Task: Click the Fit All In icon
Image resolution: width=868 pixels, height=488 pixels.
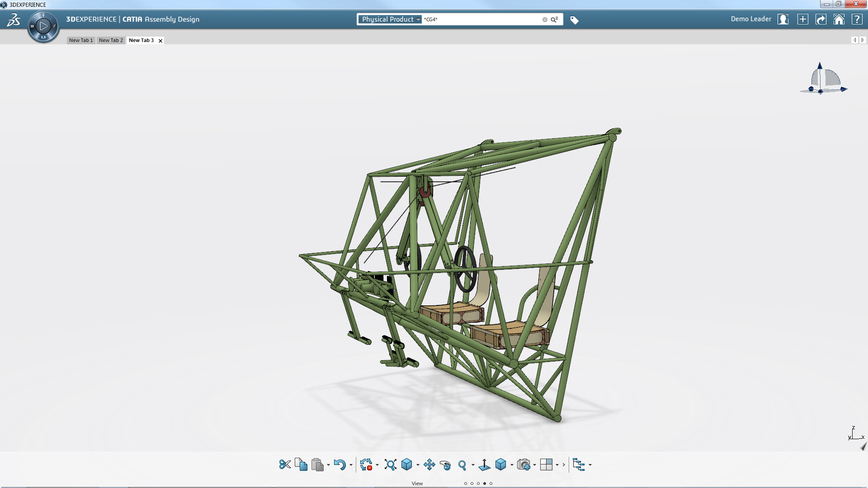Action: [390, 465]
